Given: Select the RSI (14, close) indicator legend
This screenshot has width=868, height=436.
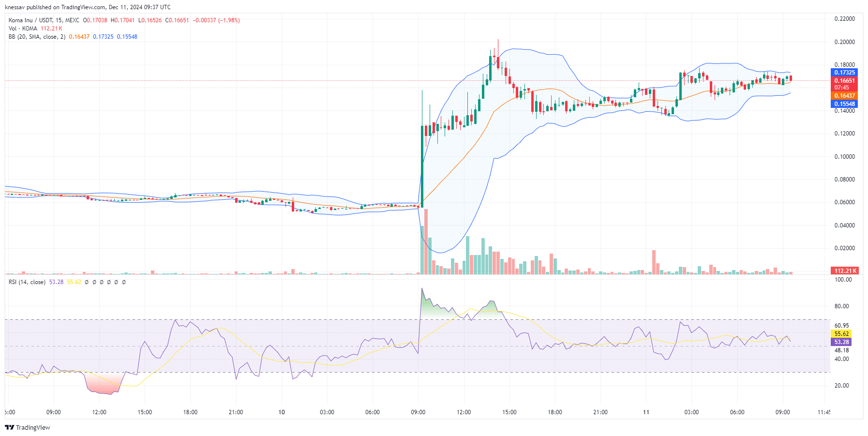Looking at the screenshot, I should [27, 282].
